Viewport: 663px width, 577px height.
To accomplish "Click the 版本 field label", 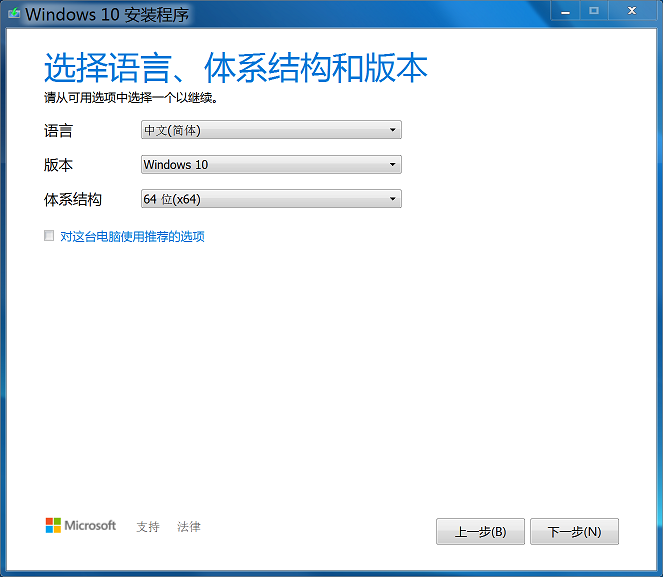I will click(58, 165).
